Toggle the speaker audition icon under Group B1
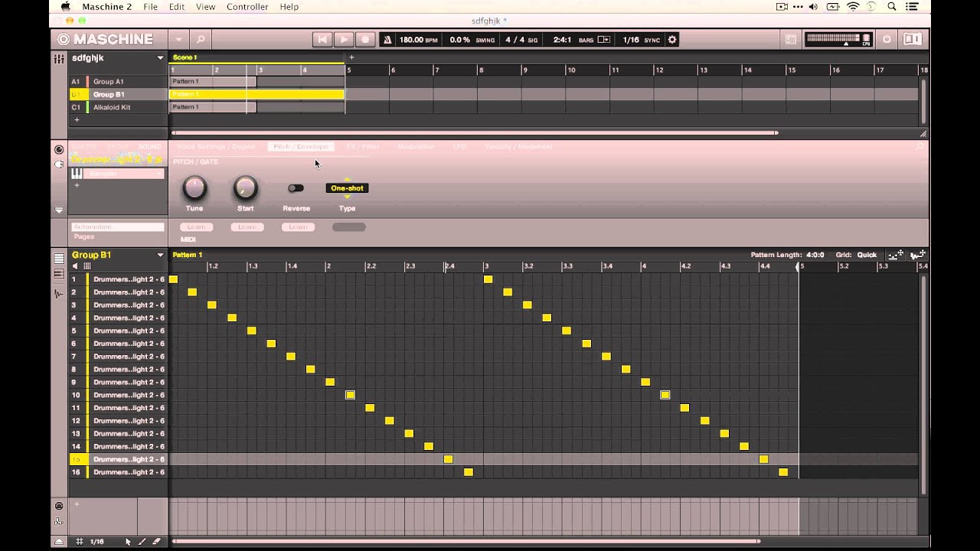Image resolution: width=980 pixels, height=551 pixels. tap(75, 266)
